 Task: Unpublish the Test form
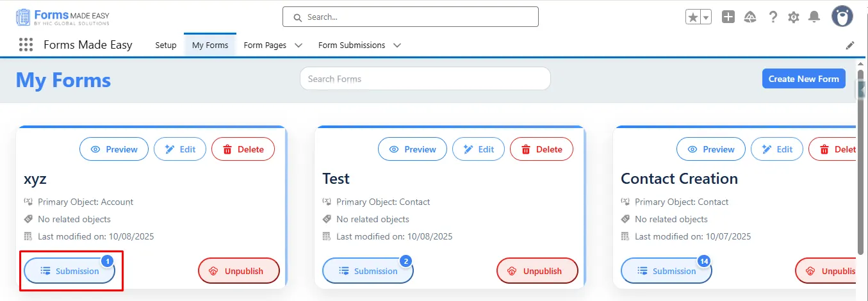[x=537, y=271]
